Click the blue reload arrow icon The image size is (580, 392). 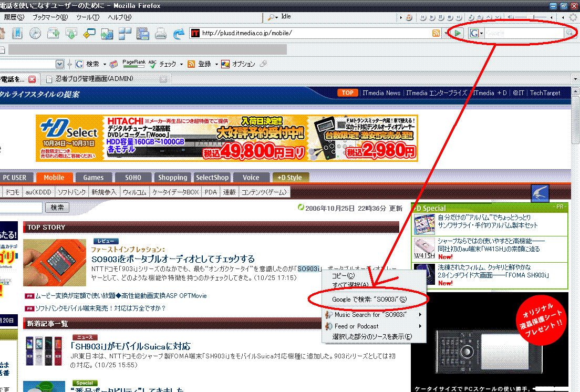pyautogui.click(x=179, y=34)
